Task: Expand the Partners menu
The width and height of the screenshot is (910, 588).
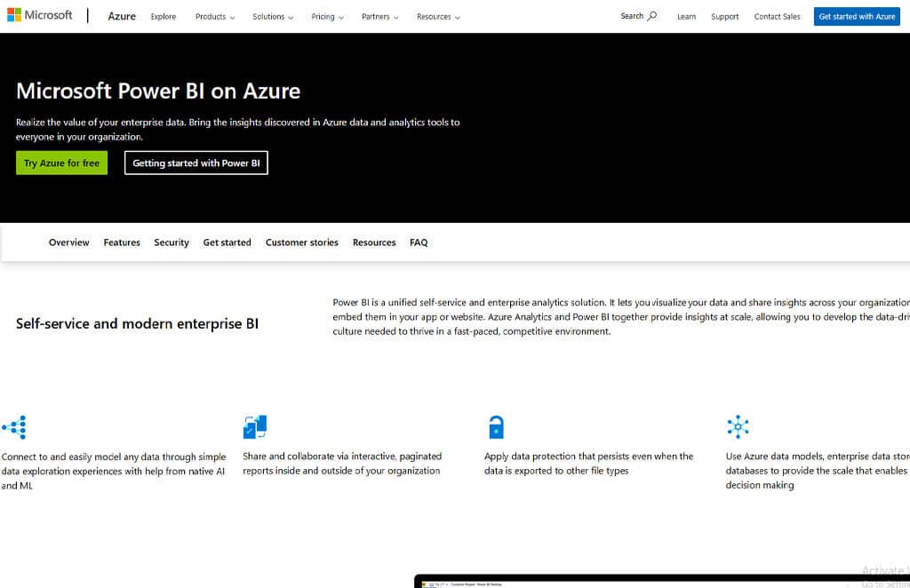Action: [x=379, y=17]
